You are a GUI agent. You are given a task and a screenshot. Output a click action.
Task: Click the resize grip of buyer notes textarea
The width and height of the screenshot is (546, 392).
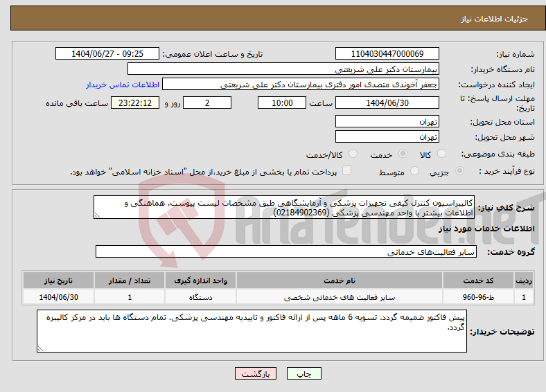click(x=40, y=348)
